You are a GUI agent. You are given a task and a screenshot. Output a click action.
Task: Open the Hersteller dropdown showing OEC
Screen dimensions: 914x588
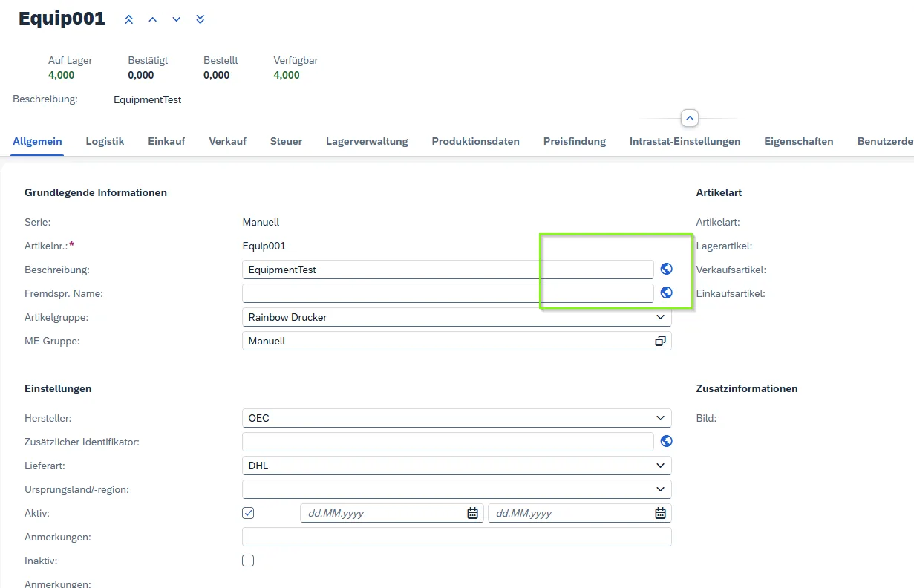click(660, 418)
